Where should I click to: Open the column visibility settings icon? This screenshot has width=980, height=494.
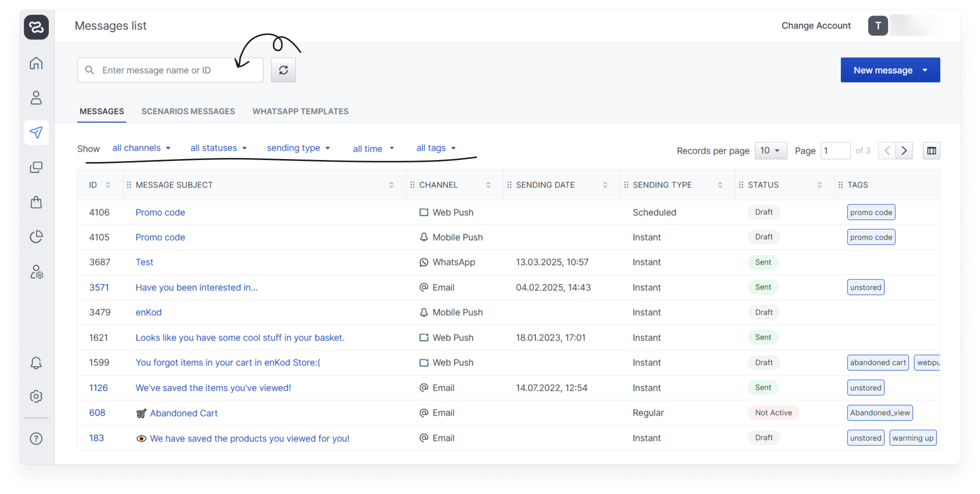pos(931,151)
